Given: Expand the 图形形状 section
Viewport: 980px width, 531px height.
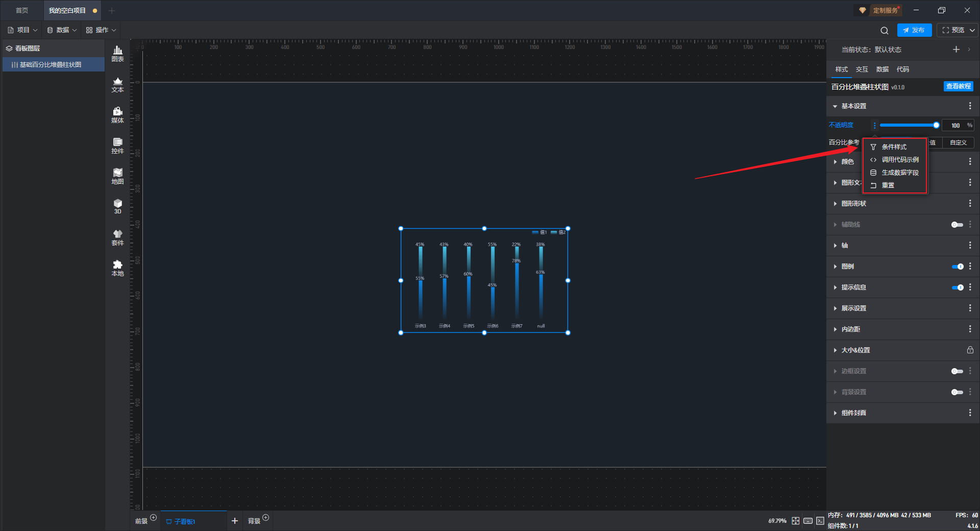Looking at the screenshot, I should 835,204.
